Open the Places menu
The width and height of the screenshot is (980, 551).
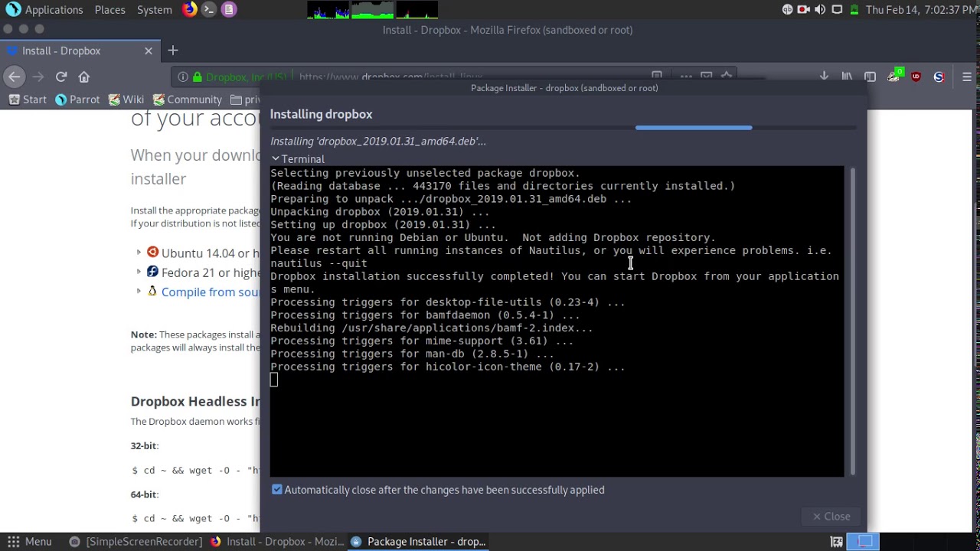coord(109,10)
